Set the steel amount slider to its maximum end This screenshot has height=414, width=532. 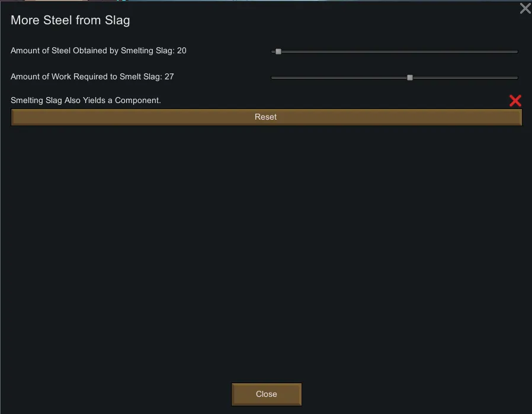(517, 52)
